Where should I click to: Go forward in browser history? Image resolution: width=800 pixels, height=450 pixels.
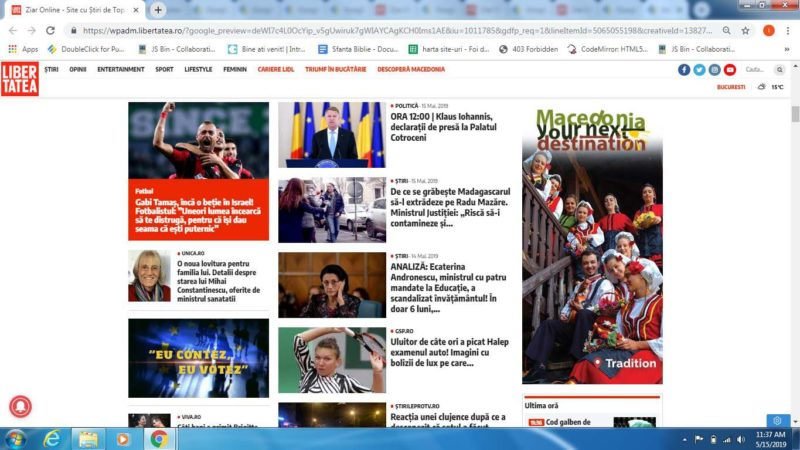pyautogui.click(x=31, y=31)
